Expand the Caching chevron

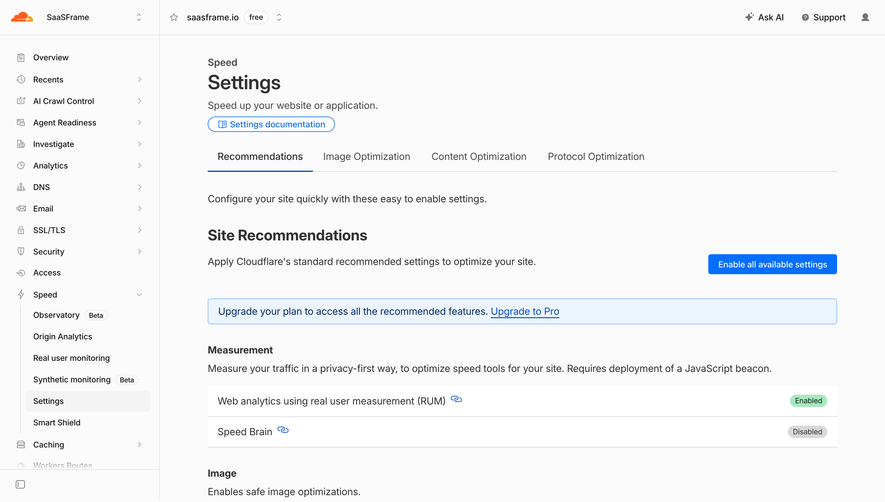tap(139, 444)
